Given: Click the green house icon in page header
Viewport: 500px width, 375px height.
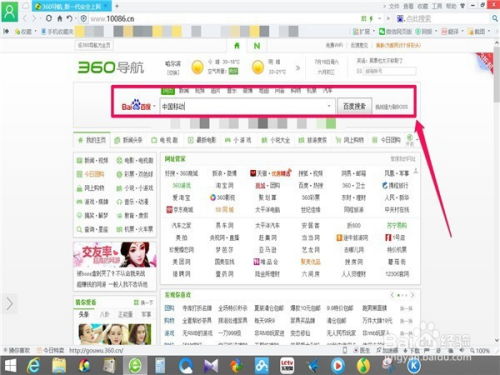Looking at the screenshot, I should (237, 46).
